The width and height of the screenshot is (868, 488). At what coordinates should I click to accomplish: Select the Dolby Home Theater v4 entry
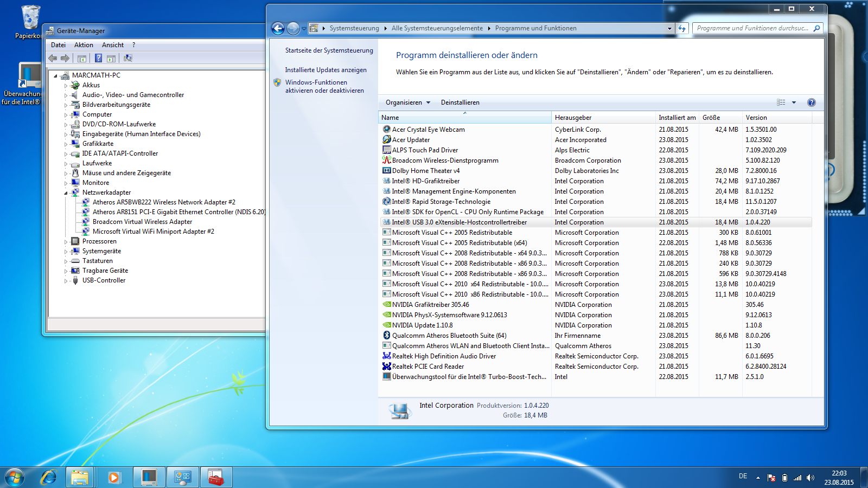(596, 171)
